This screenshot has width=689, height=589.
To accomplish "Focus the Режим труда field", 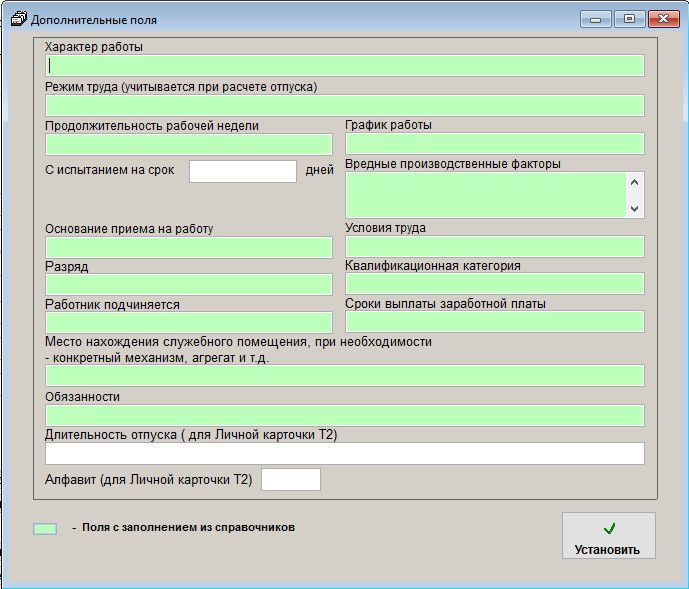I will tap(344, 105).
